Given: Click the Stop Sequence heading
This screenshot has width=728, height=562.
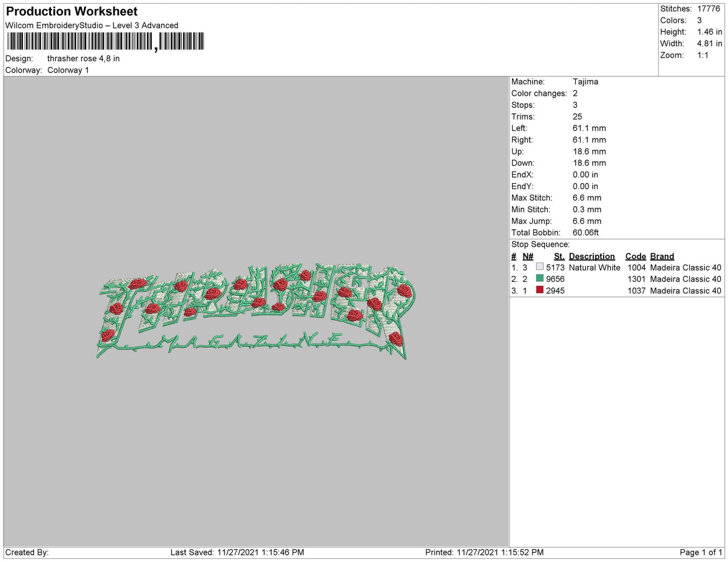Looking at the screenshot, I should point(541,244).
